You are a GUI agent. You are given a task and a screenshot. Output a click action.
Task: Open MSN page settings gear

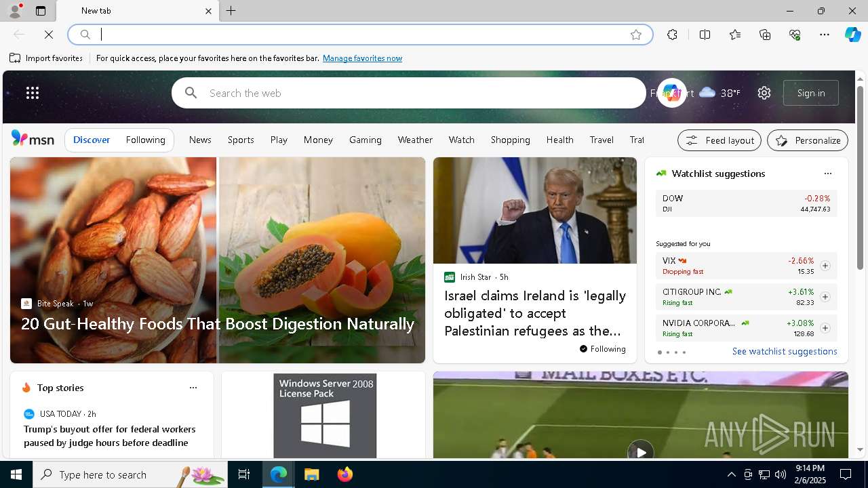(x=764, y=93)
